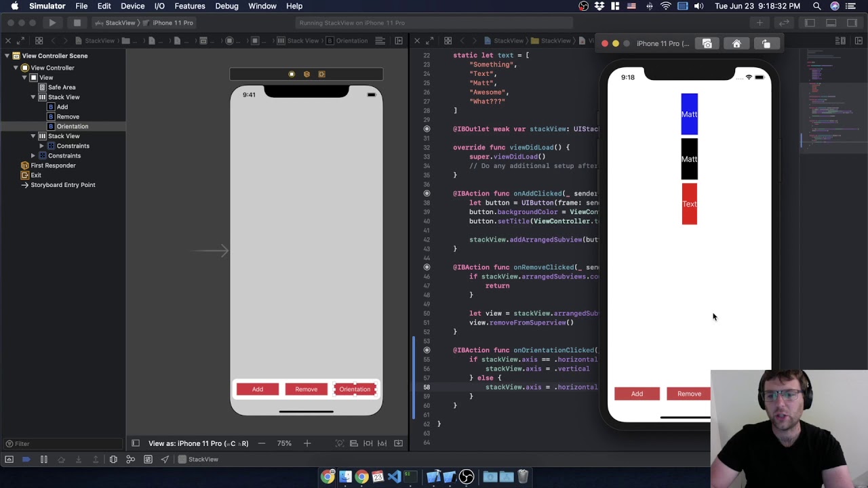Collapse the View Controller Scene disclosure triangle
Screen dimensions: 868x488
[7, 56]
